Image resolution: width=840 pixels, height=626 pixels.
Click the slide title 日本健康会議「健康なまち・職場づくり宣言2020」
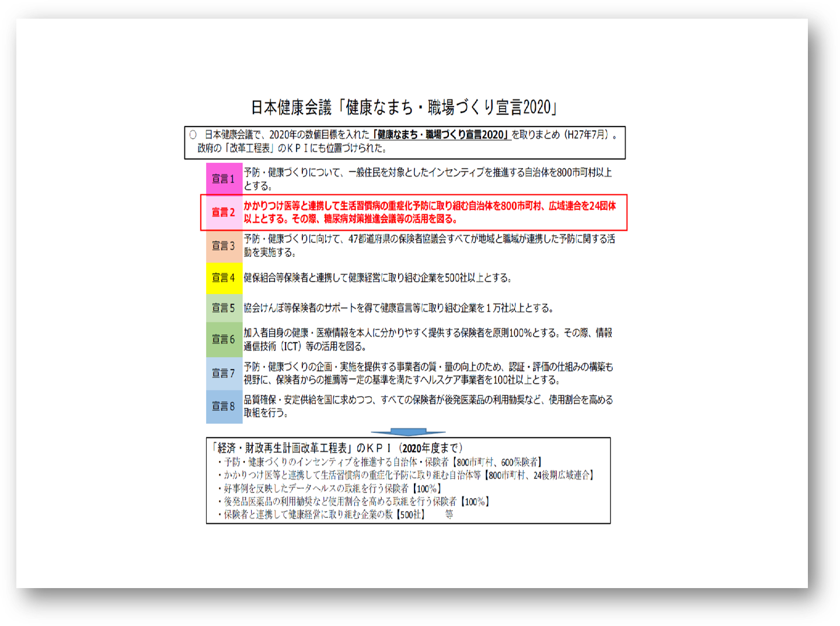click(404, 107)
